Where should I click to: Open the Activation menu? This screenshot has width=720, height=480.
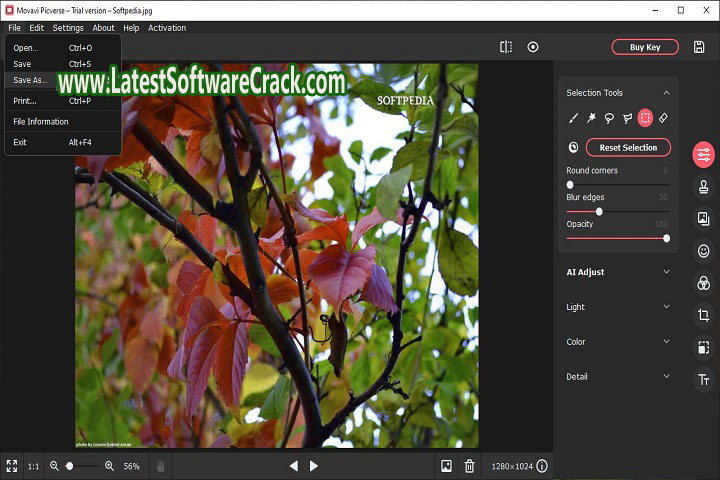pos(167,28)
